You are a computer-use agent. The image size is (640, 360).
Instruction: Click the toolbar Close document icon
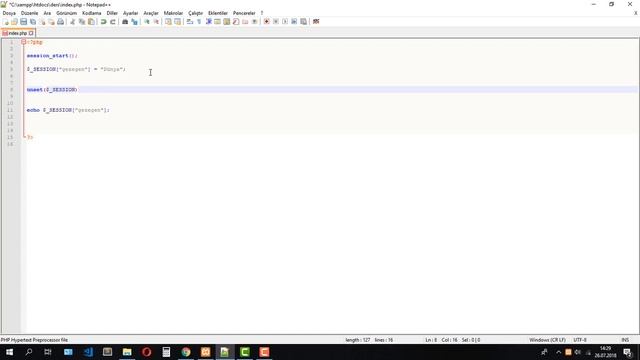coord(42,22)
